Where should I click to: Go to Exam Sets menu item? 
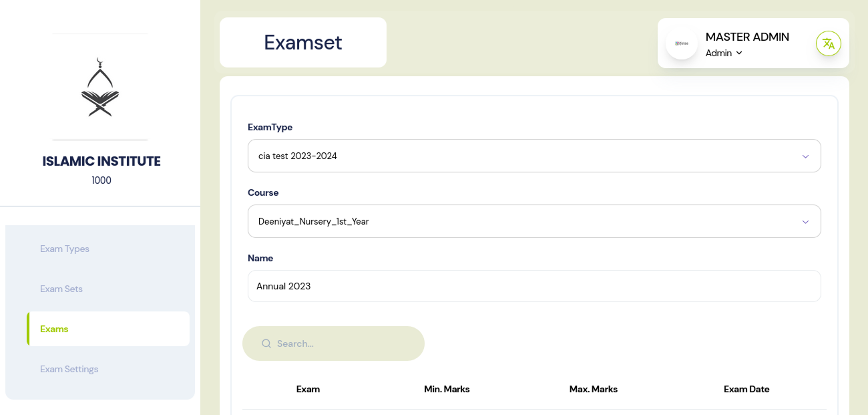61,289
